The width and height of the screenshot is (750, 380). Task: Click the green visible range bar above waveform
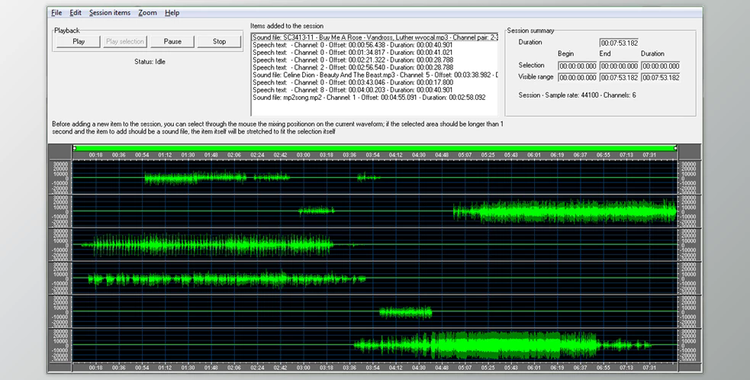click(375, 148)
